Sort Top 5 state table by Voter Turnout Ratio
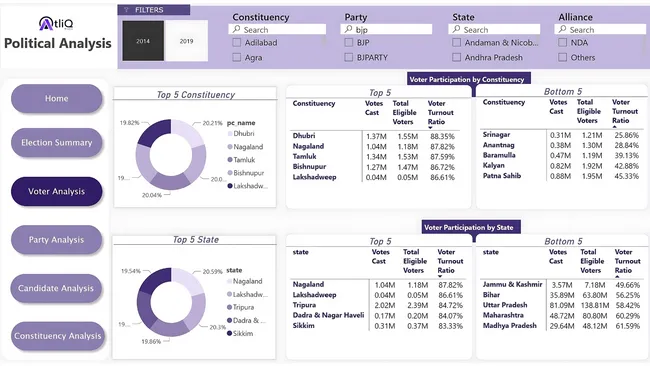Image resolution: width=650 pixels, height=366 pixels. click(450, 262)
